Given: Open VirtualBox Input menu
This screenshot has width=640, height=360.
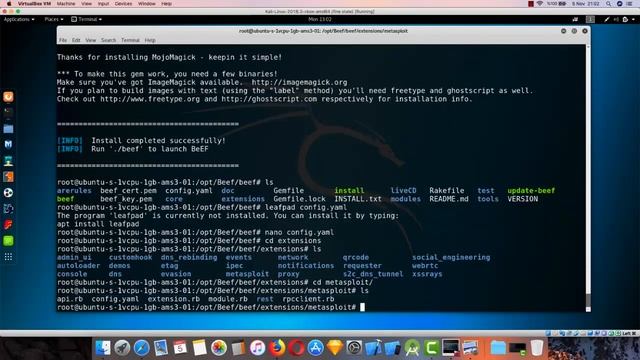Looking at the screenshot, I should pos(103,4).
